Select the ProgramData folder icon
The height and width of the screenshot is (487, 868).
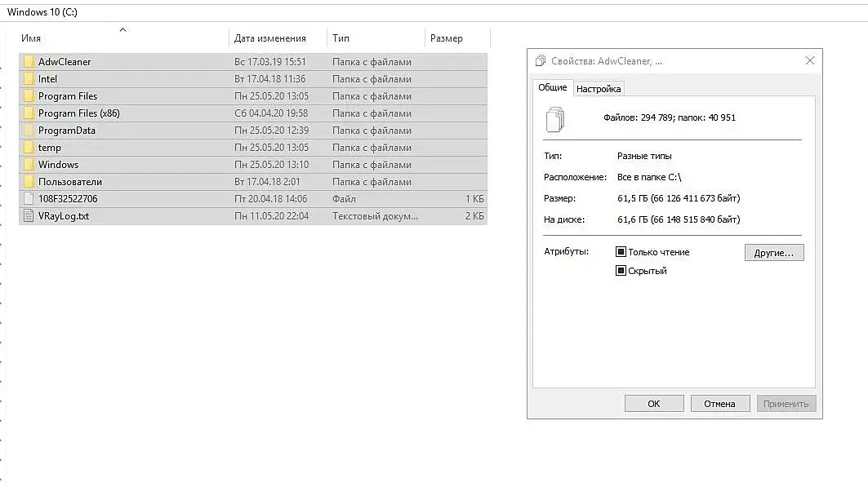(x=29, y=130)
